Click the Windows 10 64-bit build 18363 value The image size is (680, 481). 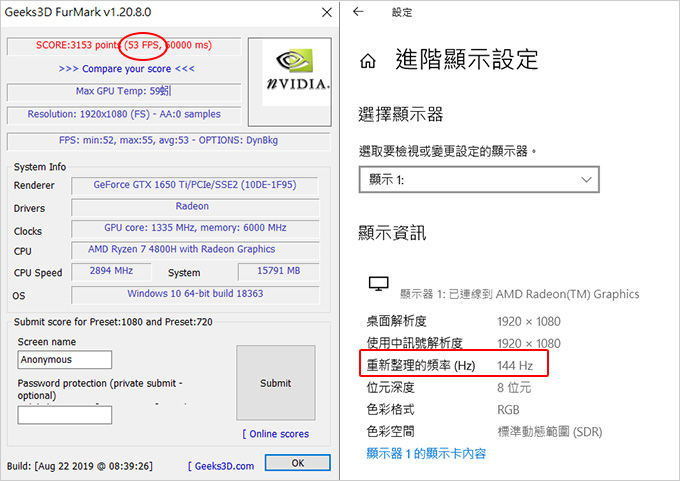click(x=195, y=294)
